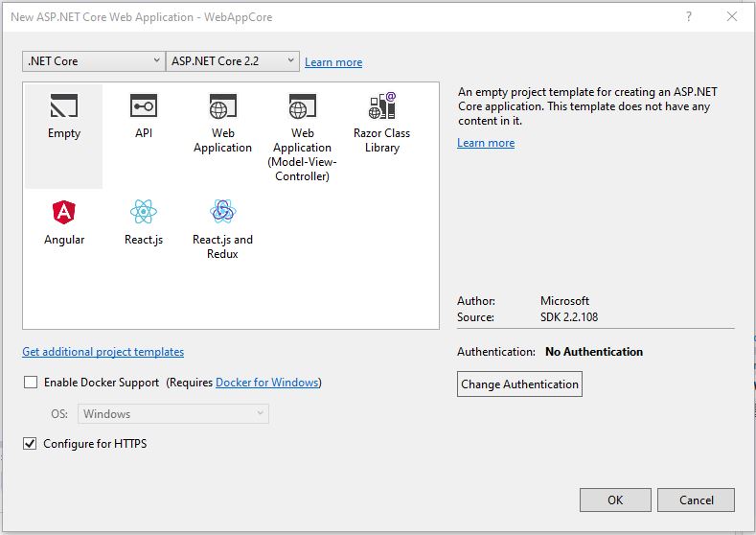Open the ASP.NET Core 2.2 version dropdown
The image size is (756, 535).
[x=233, y=61]
